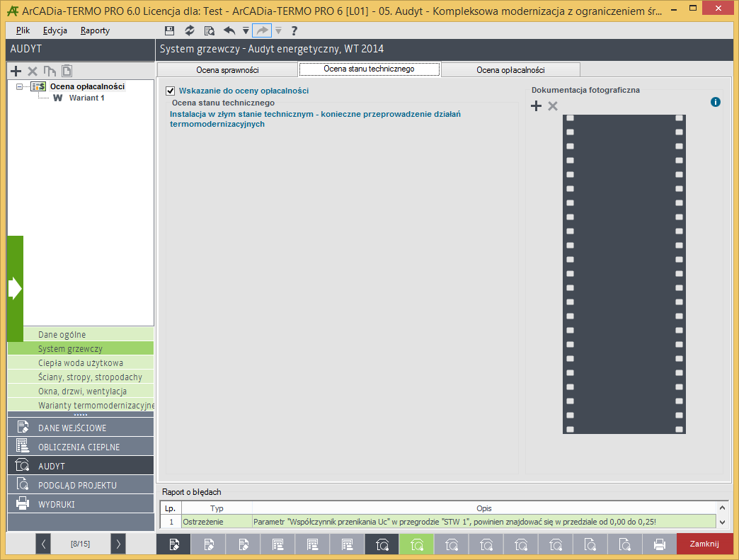739x560 pixels.
Task: Click the [8/15] step counter
Action: point(81,544)
